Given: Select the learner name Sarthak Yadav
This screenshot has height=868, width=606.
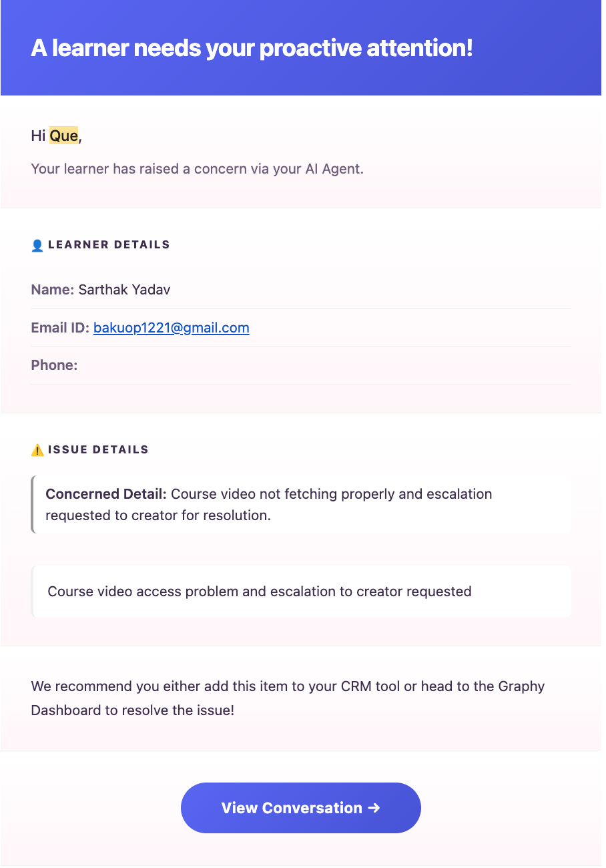Looking at the screenshot, I should pos(124,290).
